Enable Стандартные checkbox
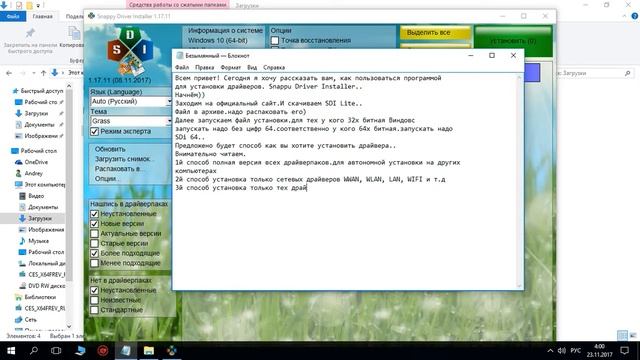 pos(94,310)
